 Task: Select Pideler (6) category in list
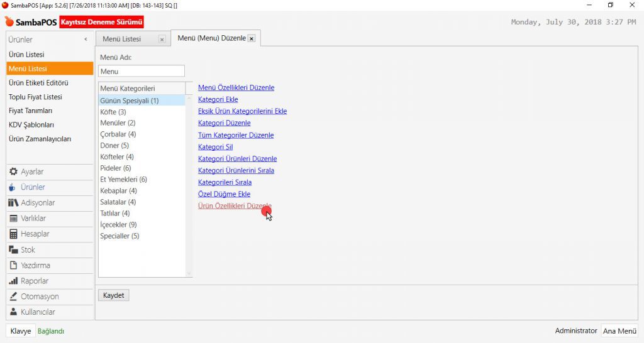pos(116,168)
